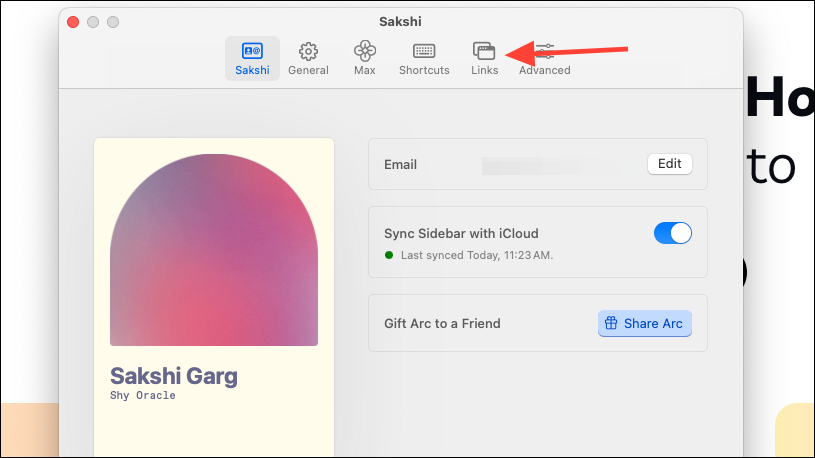Open the Max settings tab
The height and width of the screenshot is (458, 815).
coord(364,58)
